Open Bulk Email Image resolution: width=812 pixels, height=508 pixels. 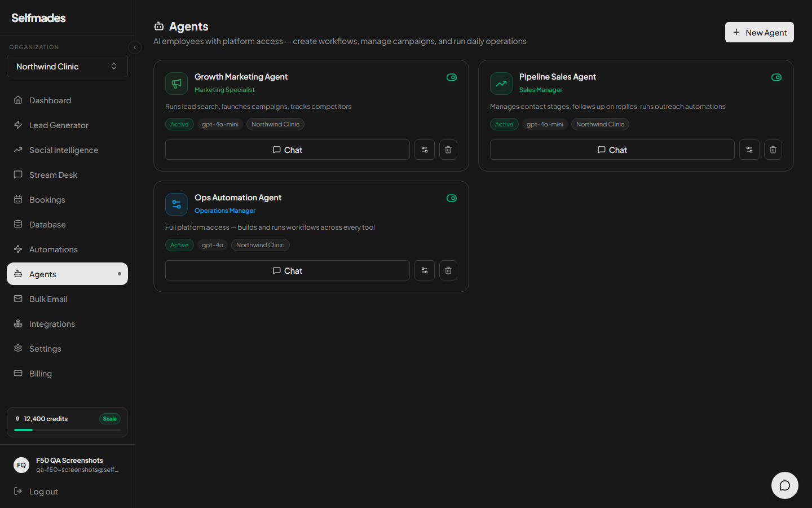click(x=67, y=299)
